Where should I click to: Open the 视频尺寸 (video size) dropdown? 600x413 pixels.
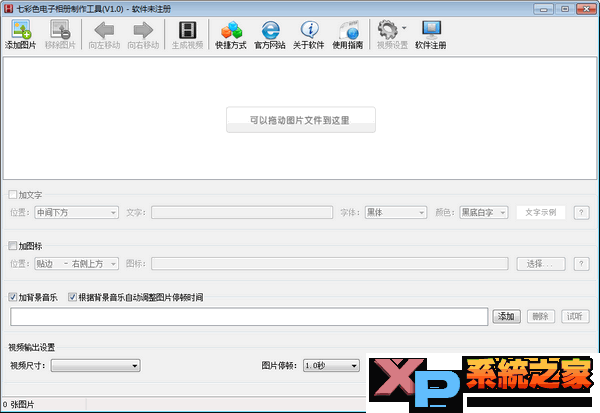click(x=96, y=365)
